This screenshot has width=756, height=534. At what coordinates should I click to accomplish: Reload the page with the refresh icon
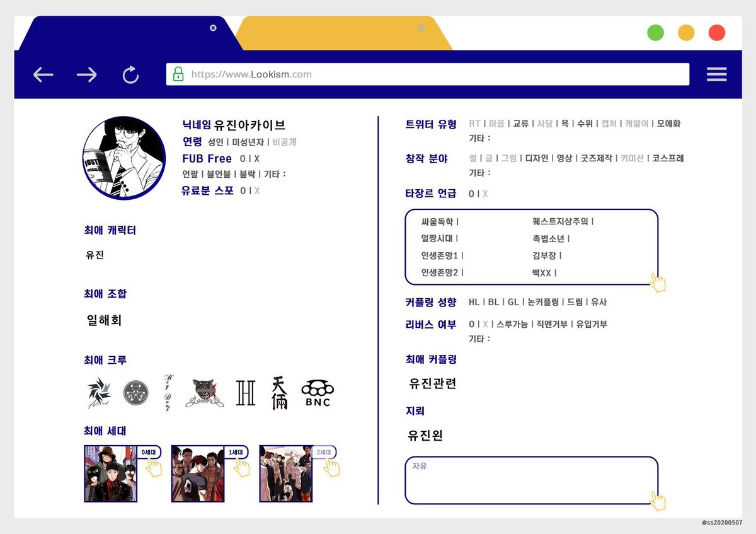tap(130, 75)
